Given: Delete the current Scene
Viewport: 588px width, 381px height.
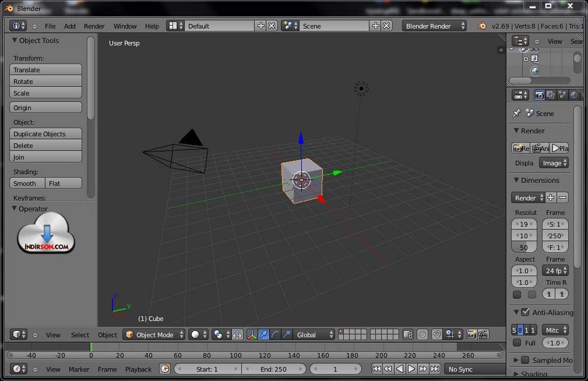Looking at the screenshot, I should 386,26.
